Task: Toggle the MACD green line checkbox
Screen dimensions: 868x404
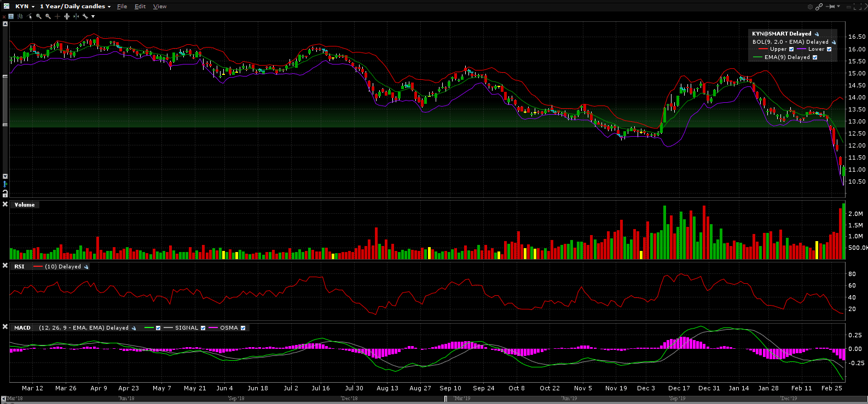Action: tap(158, 328)
